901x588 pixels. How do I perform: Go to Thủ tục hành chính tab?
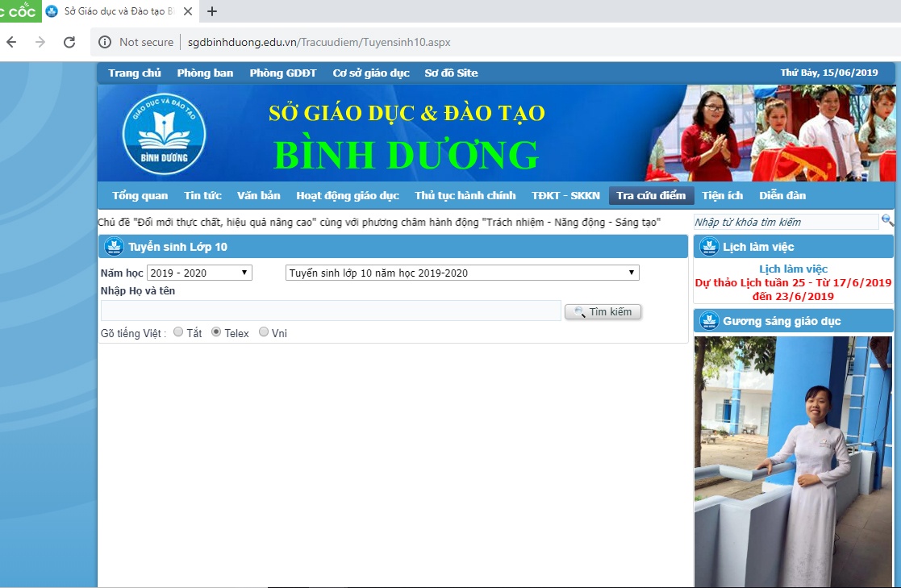click(465, 195)
